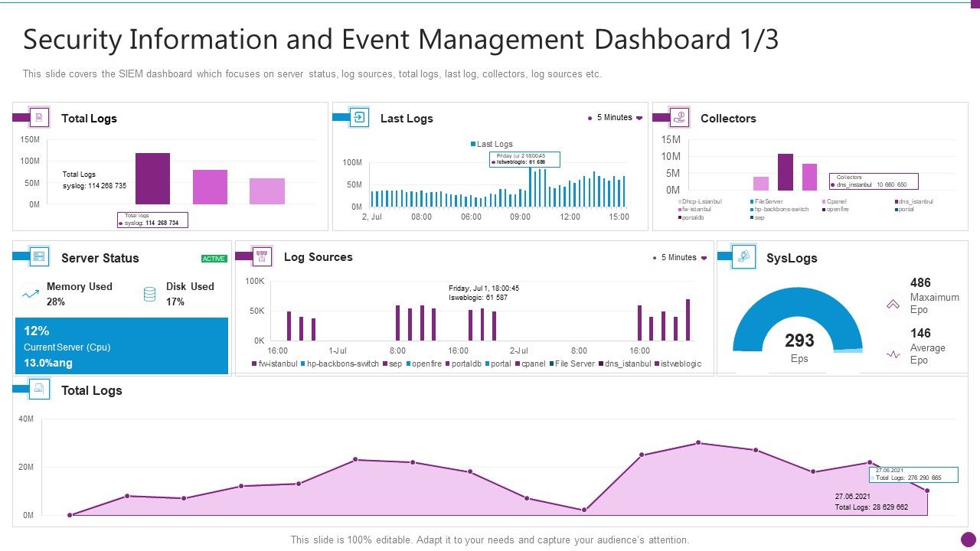Click the Total Logs panel document icon

tap(38, 117)
